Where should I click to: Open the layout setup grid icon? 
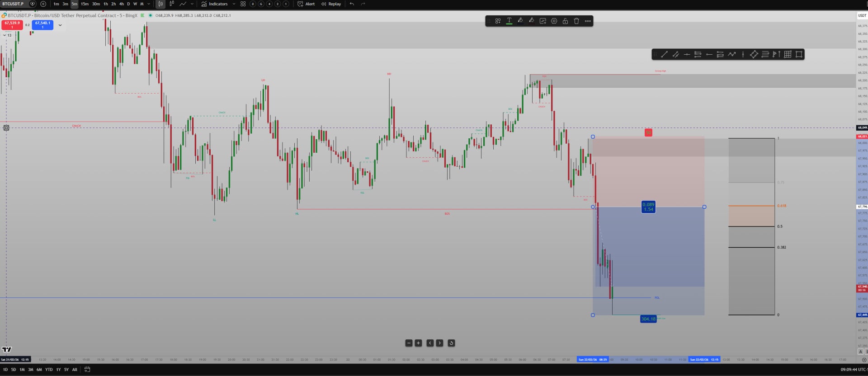pyautogui.click(x=243, y=4)
